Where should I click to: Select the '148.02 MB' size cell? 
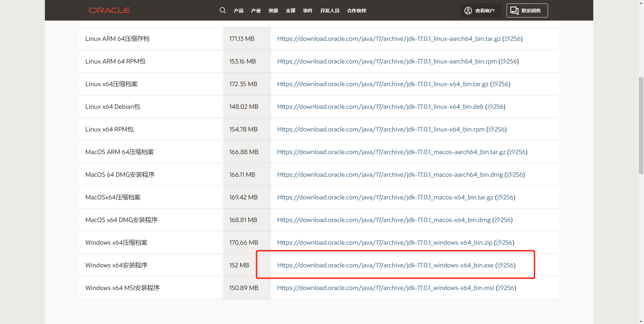click(x=247, y=107)
